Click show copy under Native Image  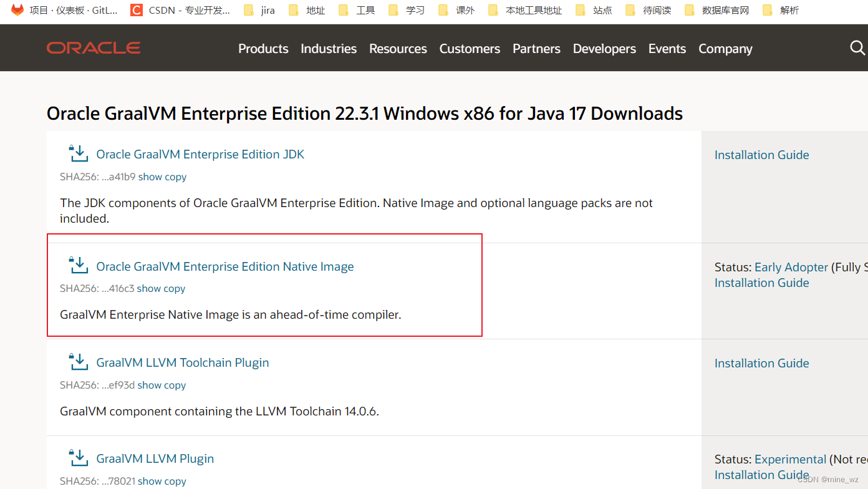pos(161,288)
